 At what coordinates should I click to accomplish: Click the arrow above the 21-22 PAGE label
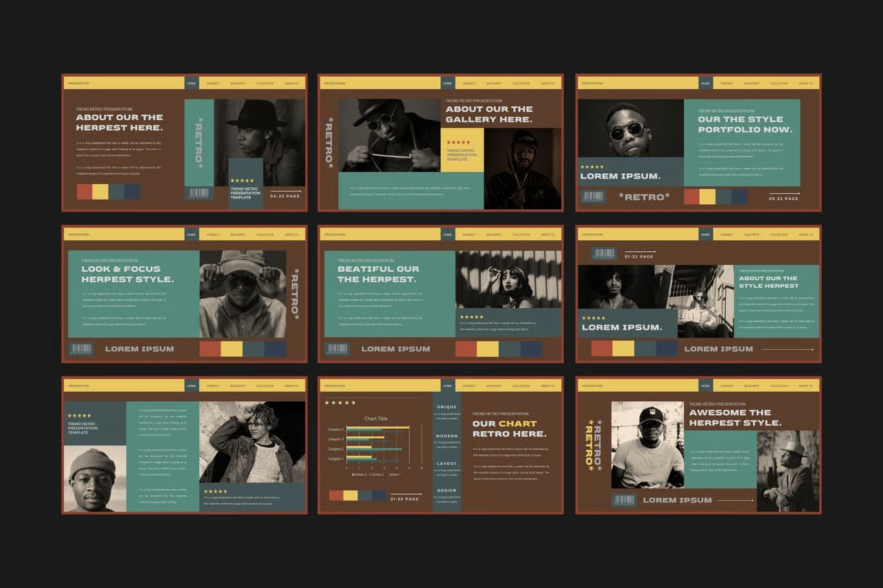coord(406,494)
